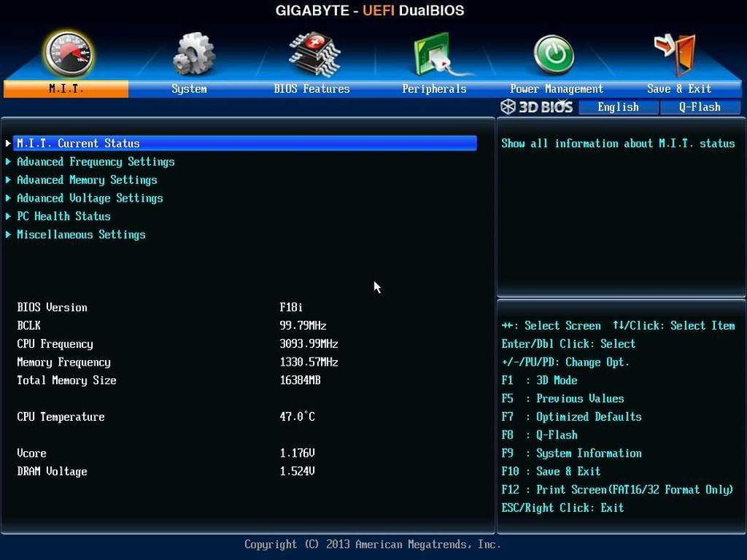Click the F5 Previous Values help line
This screenshot has height=560, width=747.
tap(563, 398)
